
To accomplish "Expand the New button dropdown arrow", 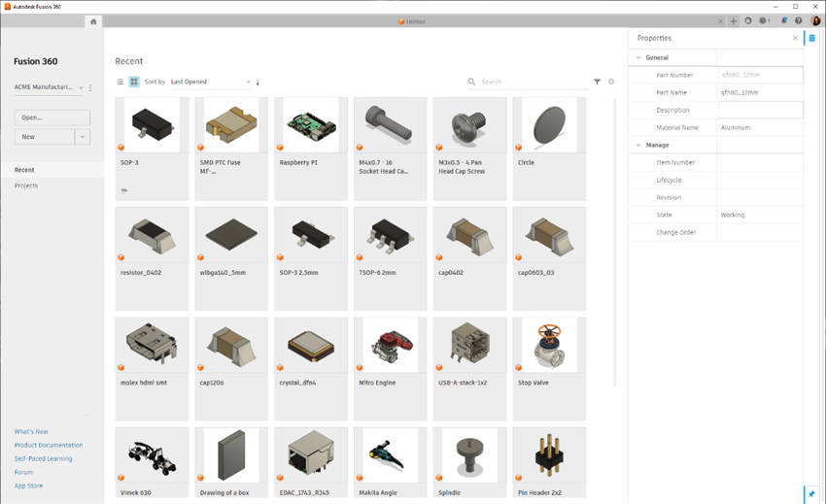I will (x=83, y=137).
